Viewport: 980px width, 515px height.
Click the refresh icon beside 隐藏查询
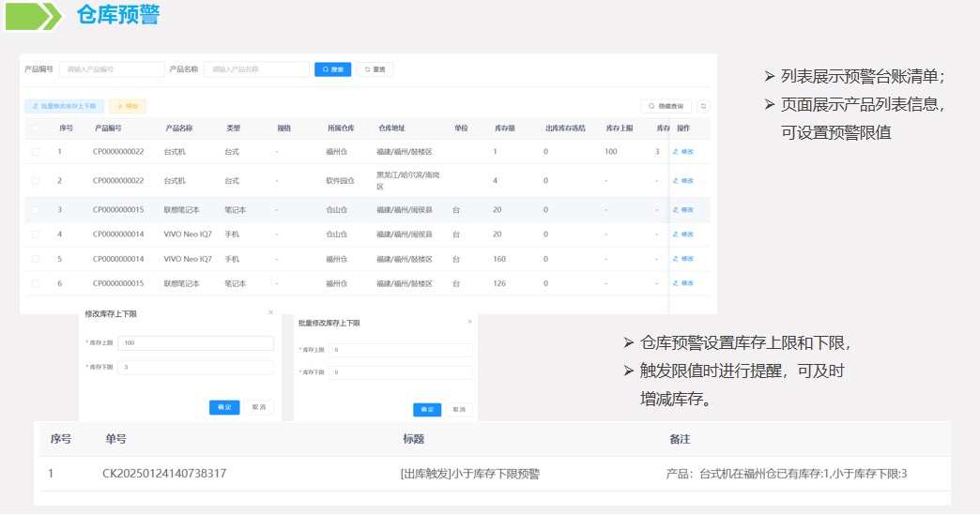point(703,107)
